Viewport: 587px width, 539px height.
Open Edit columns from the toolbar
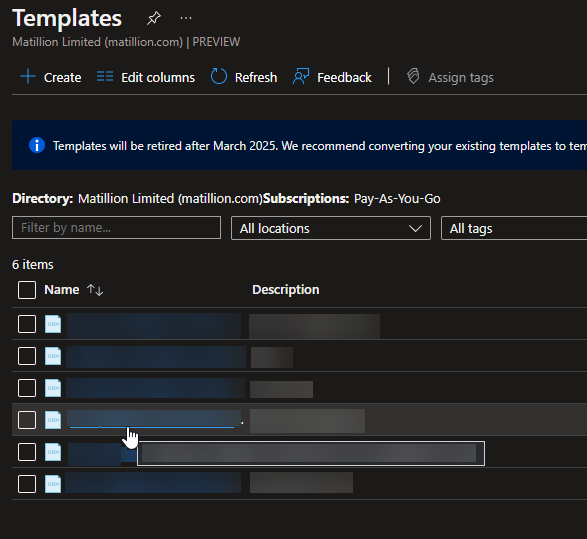point(146,77)
